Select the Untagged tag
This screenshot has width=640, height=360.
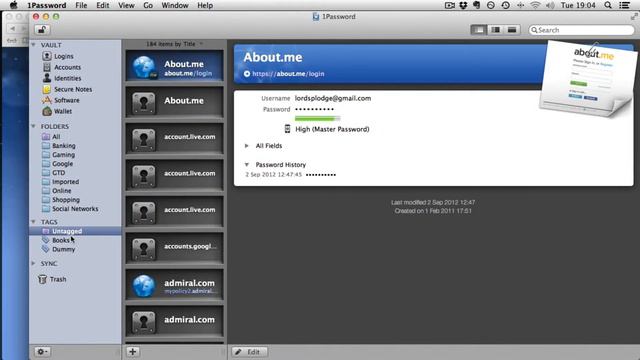pos(75,231)
